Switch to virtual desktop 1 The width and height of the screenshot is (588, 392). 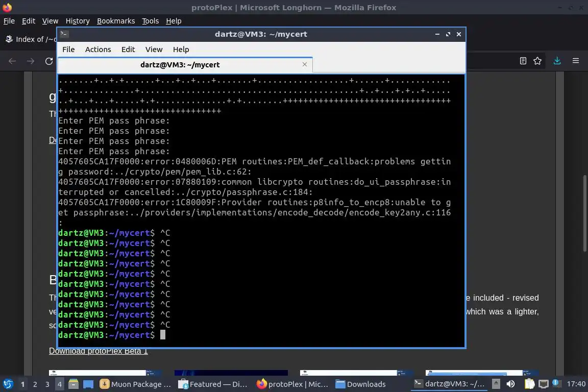(22, 384)
